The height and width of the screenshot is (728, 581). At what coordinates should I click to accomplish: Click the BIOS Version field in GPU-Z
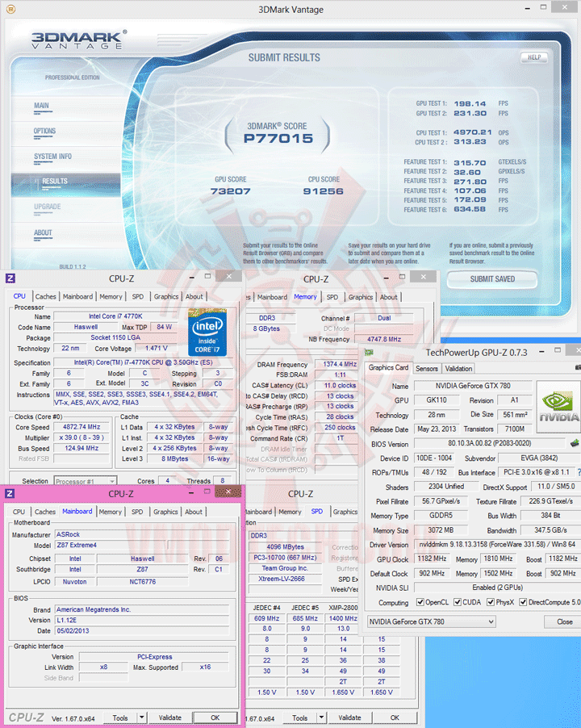[490, 443]
